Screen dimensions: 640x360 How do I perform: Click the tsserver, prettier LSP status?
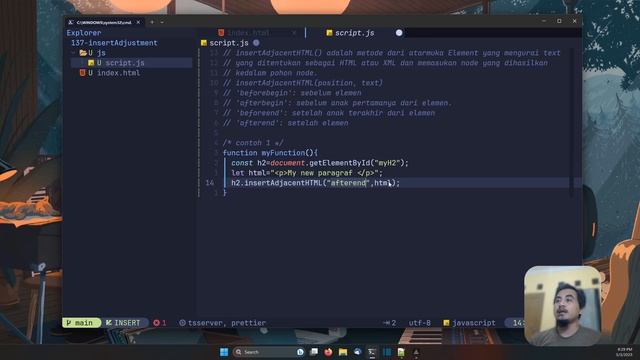[x=227, y=323]
